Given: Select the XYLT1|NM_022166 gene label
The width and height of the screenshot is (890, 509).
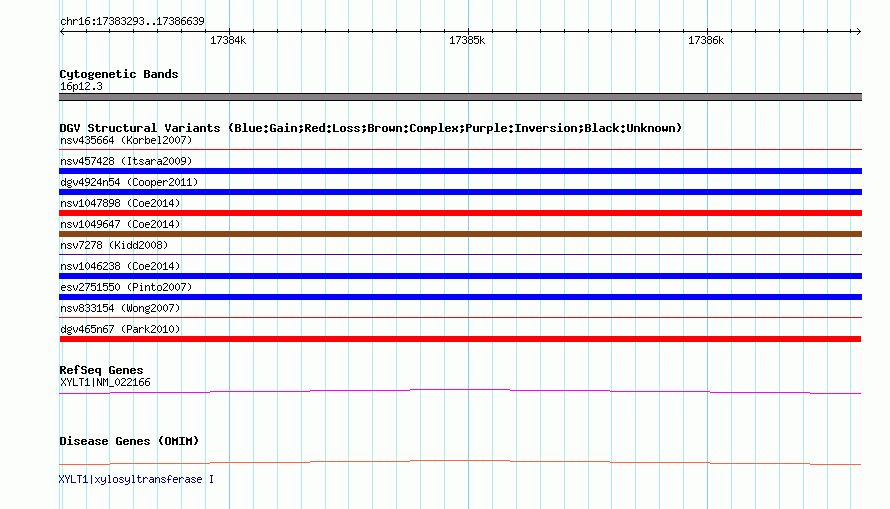Looking at the screenshot, I should [x=105, y=382].
